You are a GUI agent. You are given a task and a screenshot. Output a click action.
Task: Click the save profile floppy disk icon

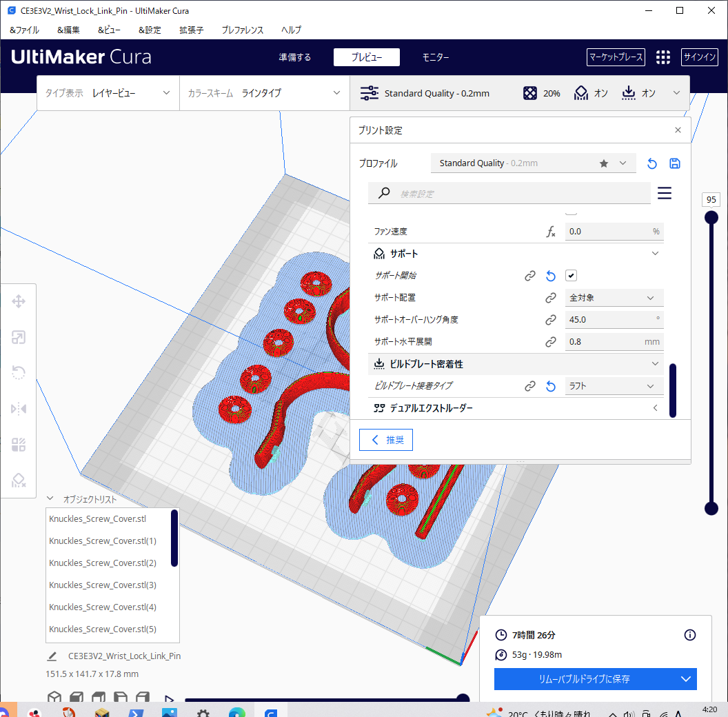(x=675, y=163)
